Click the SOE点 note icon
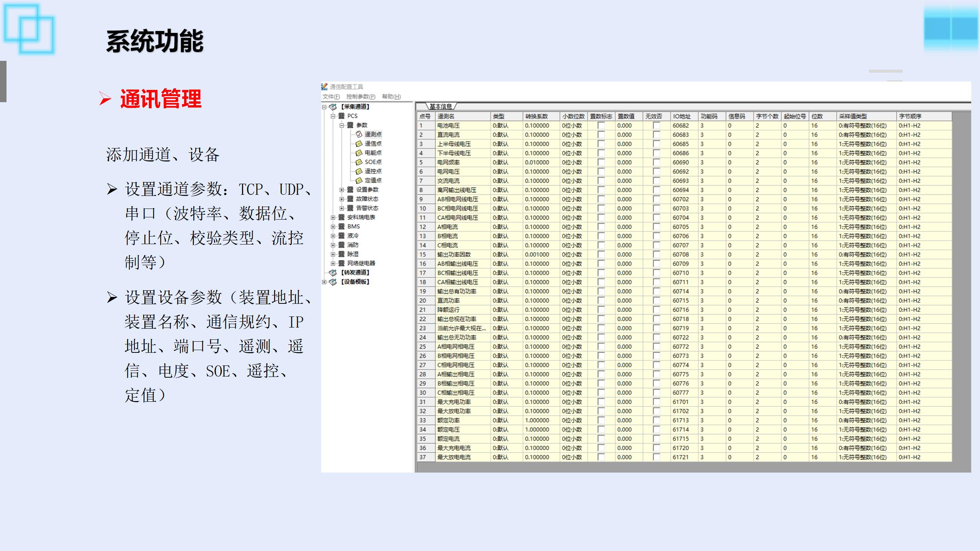Screen dimensions: 980x551 pyautogui.click(x=359, y=162)
